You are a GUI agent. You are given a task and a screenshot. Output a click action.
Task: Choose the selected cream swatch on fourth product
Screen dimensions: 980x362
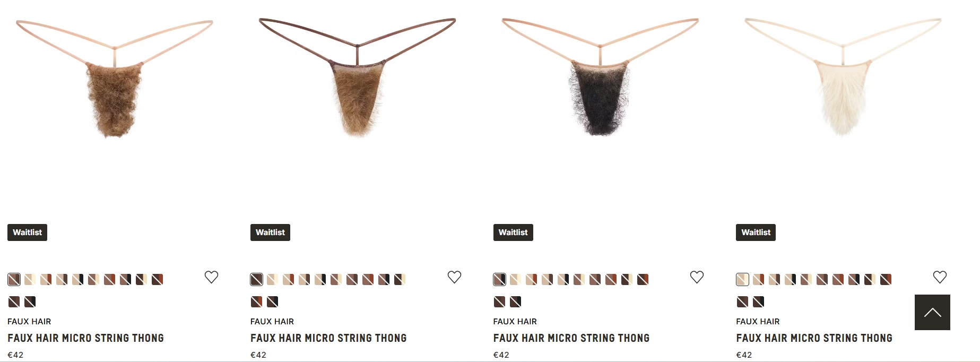coord(742,279)
